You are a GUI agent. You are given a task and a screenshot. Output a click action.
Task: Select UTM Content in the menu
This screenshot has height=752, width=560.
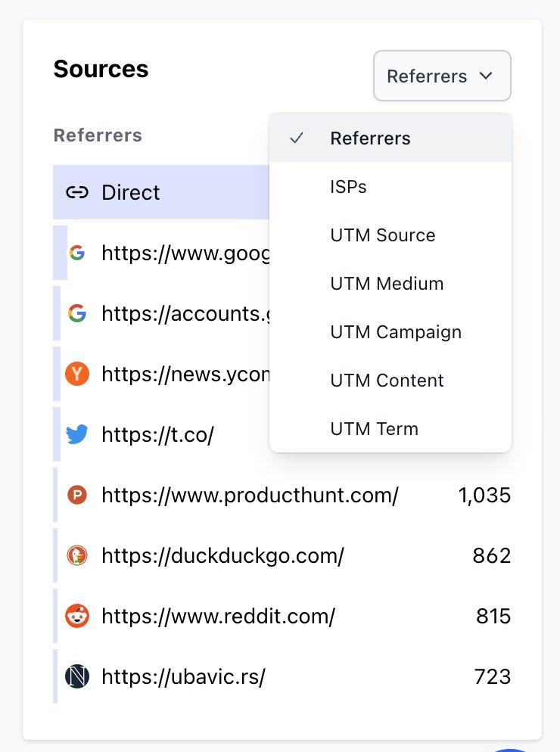point(390,381)
